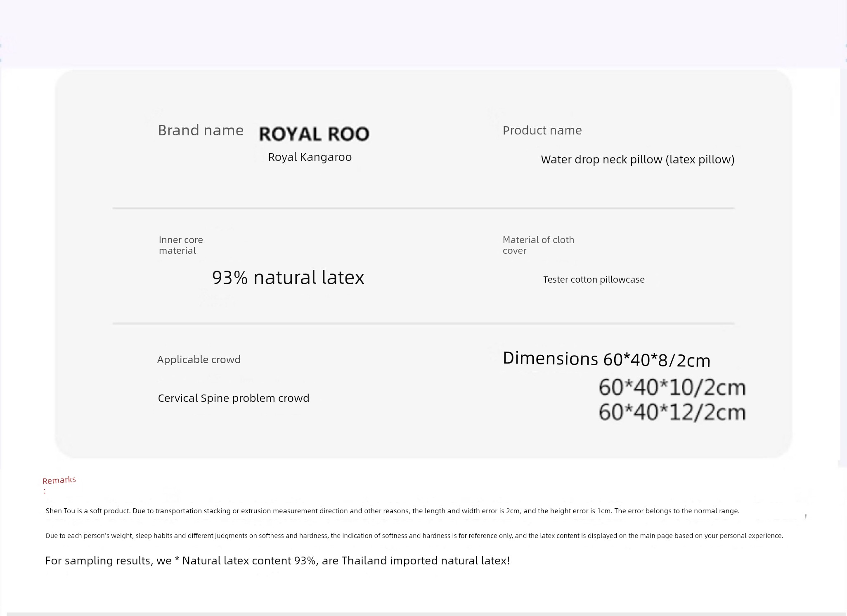Click the "Shen Tou is a soft product" remark
The width and height of the screenshot is (847, 616).
click(392, 511)
